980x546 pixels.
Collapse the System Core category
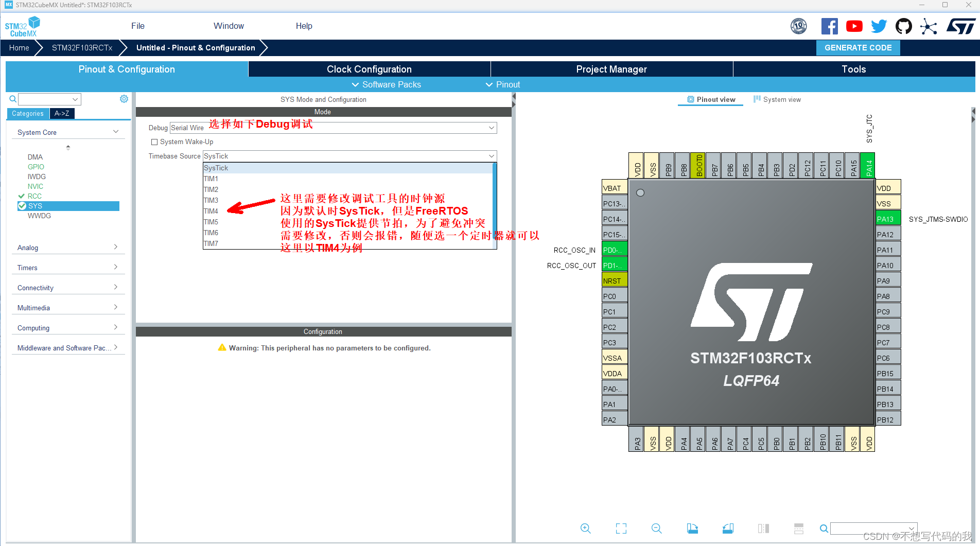68,132
